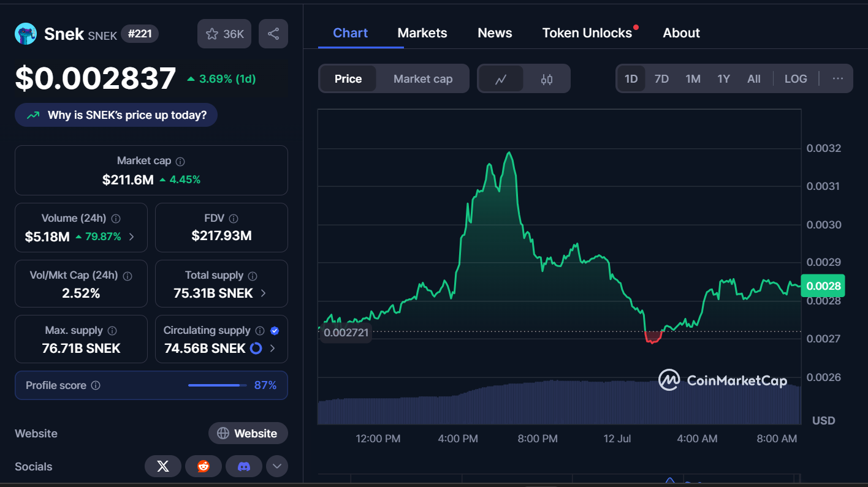Switch to line chart icon
The width and height of the screenshot is (868, 487).
(501, 79)
